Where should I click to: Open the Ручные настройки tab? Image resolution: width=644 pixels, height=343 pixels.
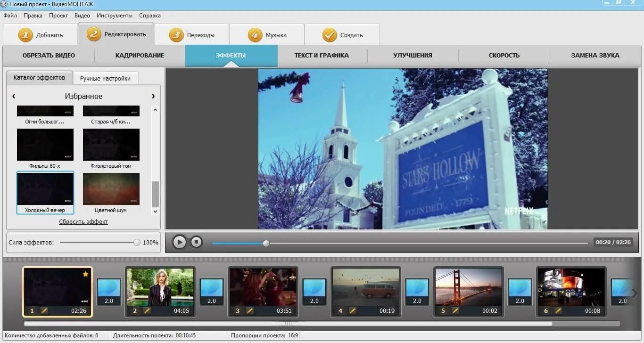tap(105, 78)
